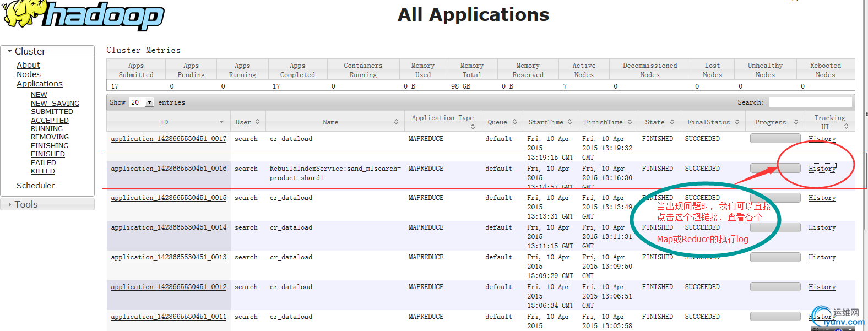Open Active Nodes count 7 link

pyautogui.click(x=565, y=86)
